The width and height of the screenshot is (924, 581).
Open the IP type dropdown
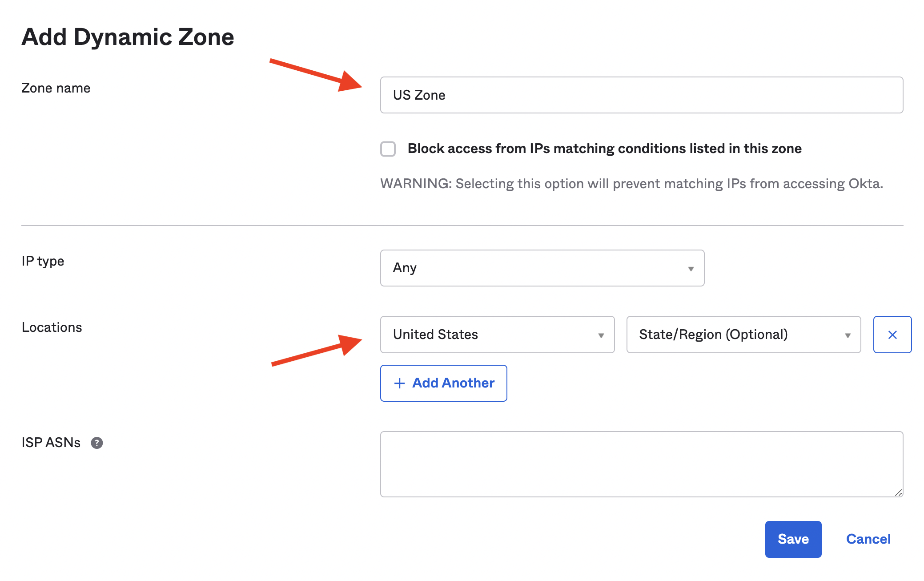(542, 268)
